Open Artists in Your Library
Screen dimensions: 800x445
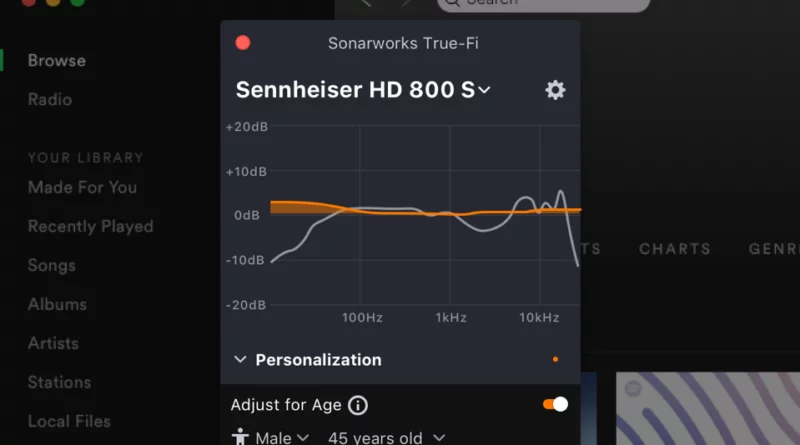click(53, 343)
